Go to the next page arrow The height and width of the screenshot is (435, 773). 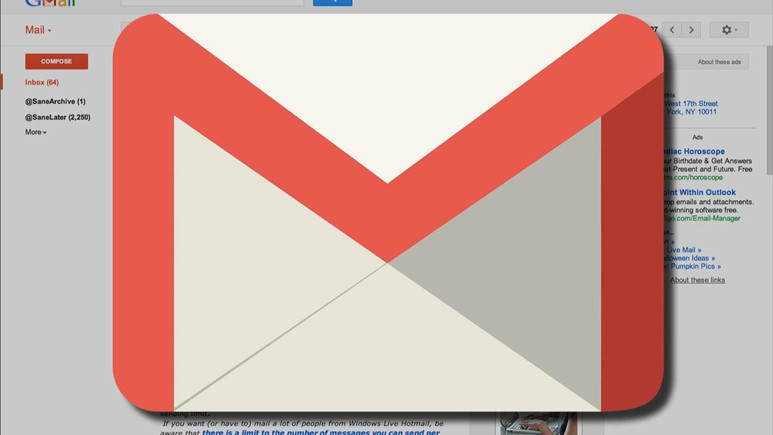click(x=691, y=30)
